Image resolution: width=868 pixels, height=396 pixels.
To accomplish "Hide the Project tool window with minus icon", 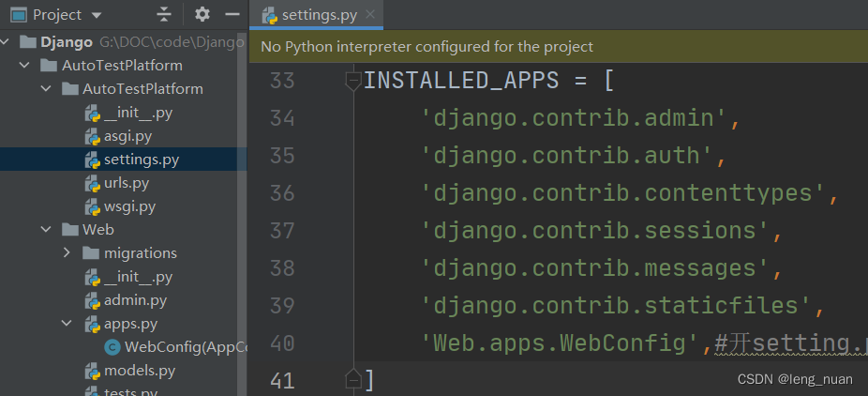I will coord(229,15).
